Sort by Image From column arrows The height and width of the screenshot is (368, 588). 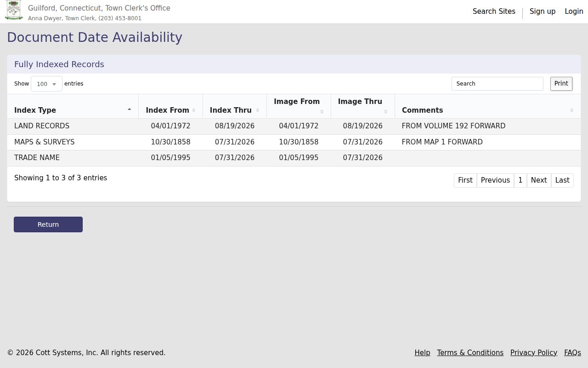[x=322, y=112]
